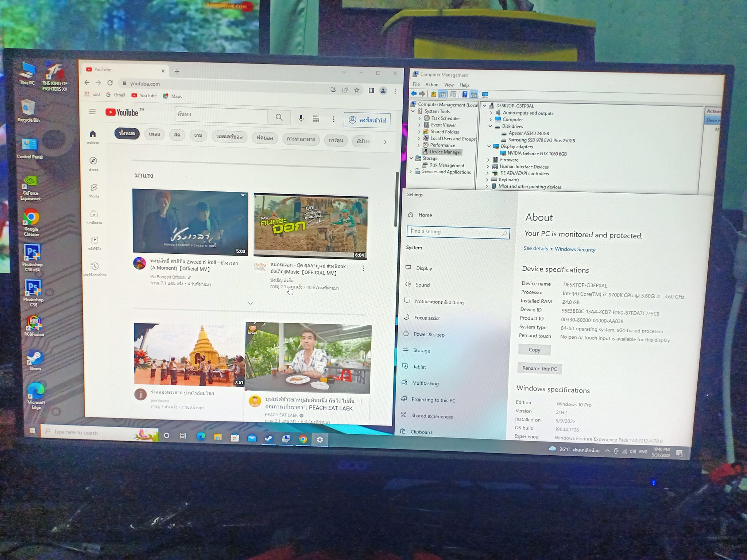Collapse Disk drives node in Device Manager
The width and height of the screenshot is (747, 560).
click(490, 126)
